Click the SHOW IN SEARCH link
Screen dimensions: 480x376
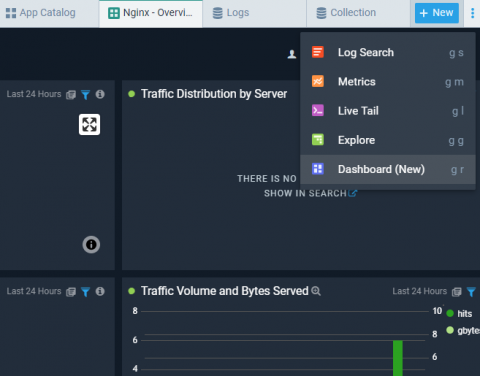310,193
